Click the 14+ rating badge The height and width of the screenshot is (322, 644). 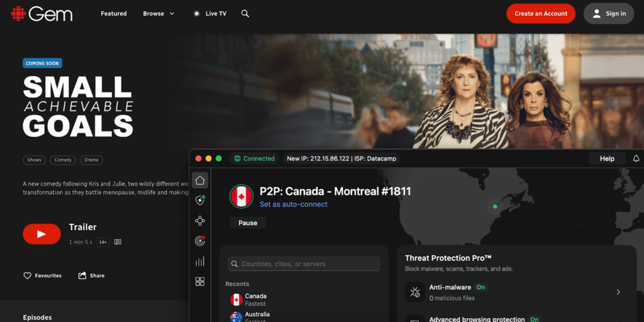point(103,242)
